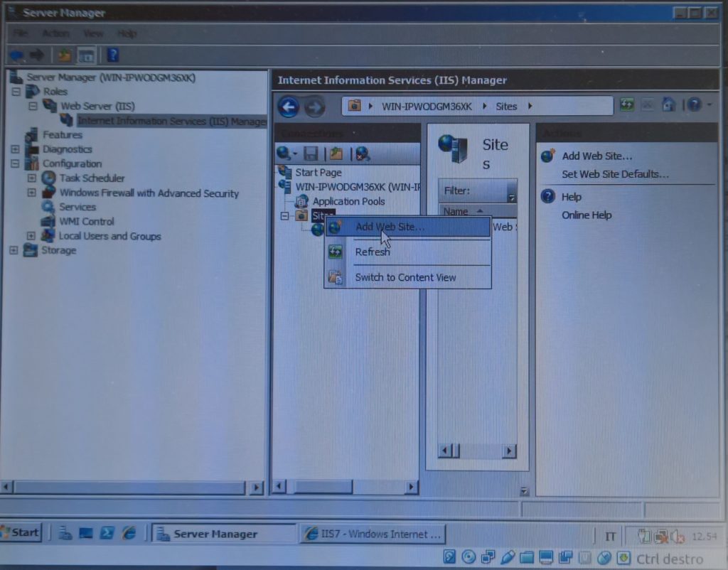Launch Internet Explorer from quick launch
Screen dimensions: 728x570
[x=129, y=533]
